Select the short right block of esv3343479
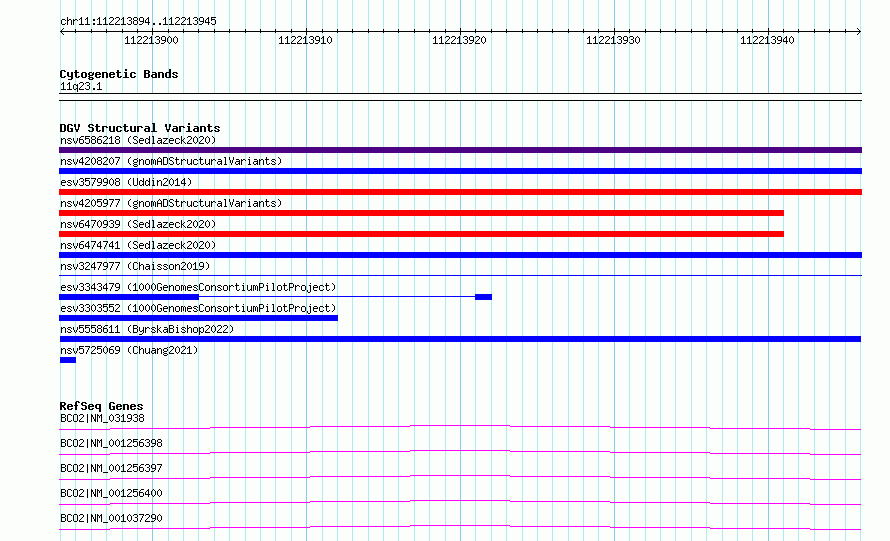The height and width of the screenshot is (541, 890). [x=484, y=297]
